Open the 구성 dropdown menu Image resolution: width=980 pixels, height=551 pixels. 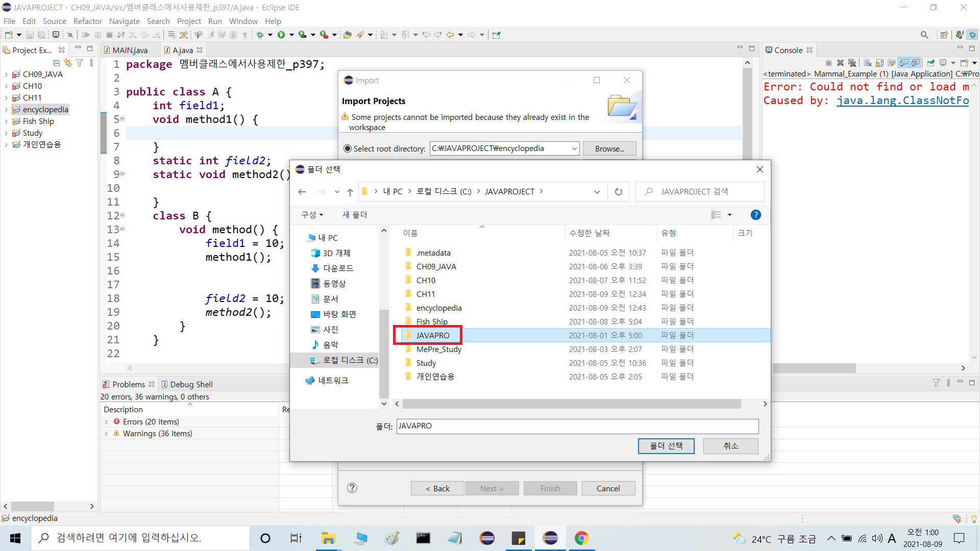(312, 215)
